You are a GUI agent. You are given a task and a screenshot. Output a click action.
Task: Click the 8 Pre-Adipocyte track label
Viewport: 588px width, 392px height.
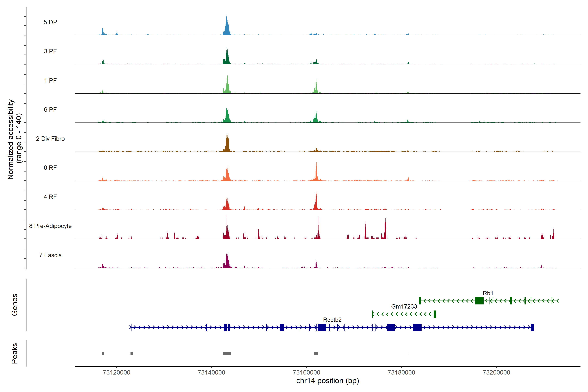[x=50, y=226]
